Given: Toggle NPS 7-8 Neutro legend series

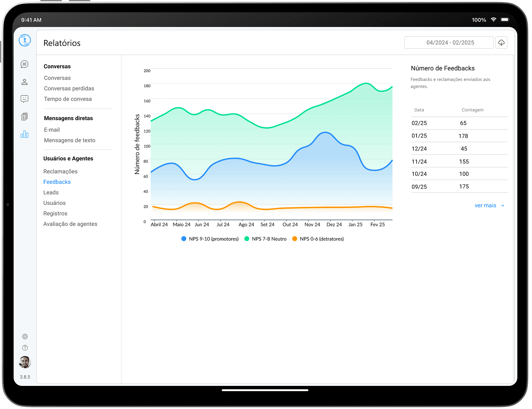Looking at the screenshot, I should tap(265, 239).
